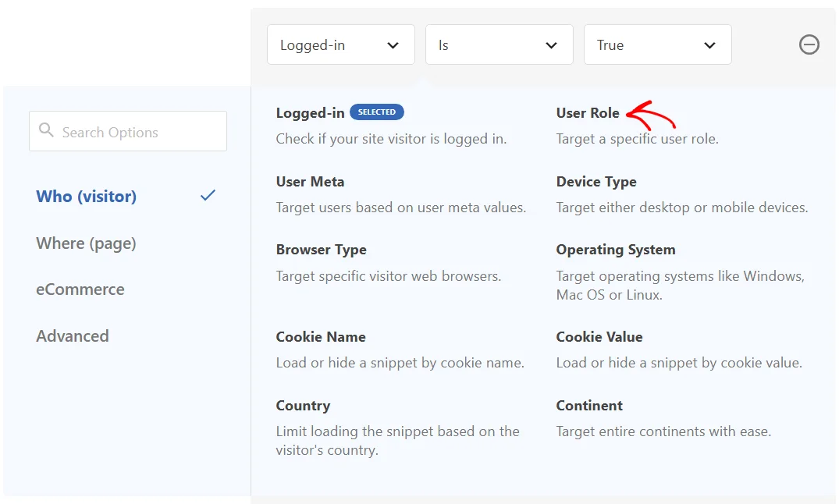Focus the Search Options field
This screenshot has height=504, width=839.
pyautogui.click(x=128, y=131)
